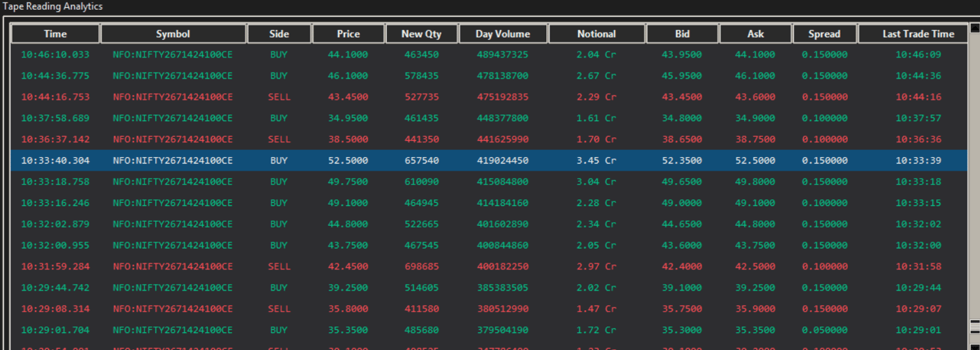Click the Notional value 1.47 Cr

pyautogui.click(x=596, y=309)
